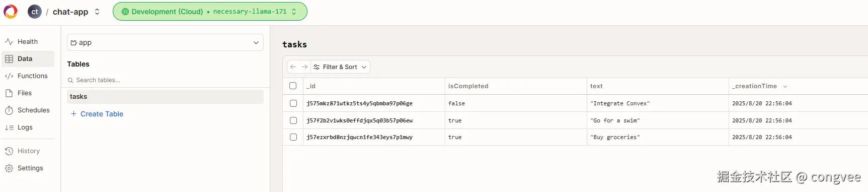Click id cell j57ezxrbd8nzjqwcn1fe343eys7p1mwy
Viewport: 868px width, 192px height.
[x=374, y=137]
